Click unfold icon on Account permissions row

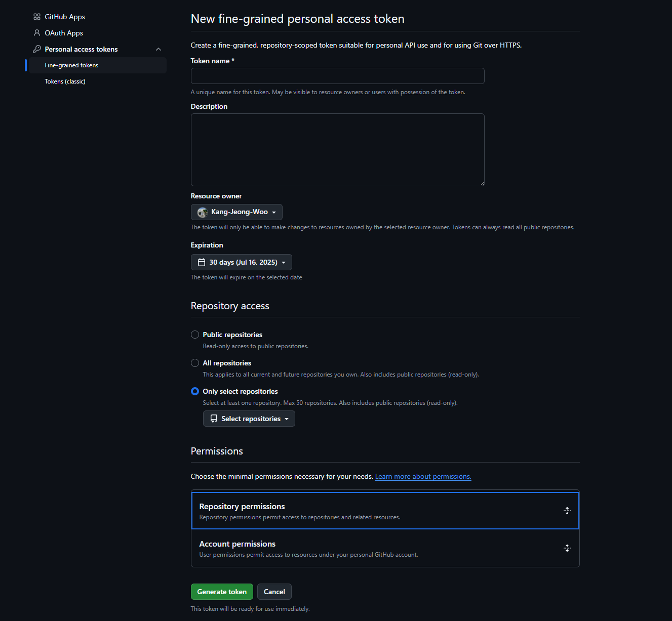(x=567, y=548)
